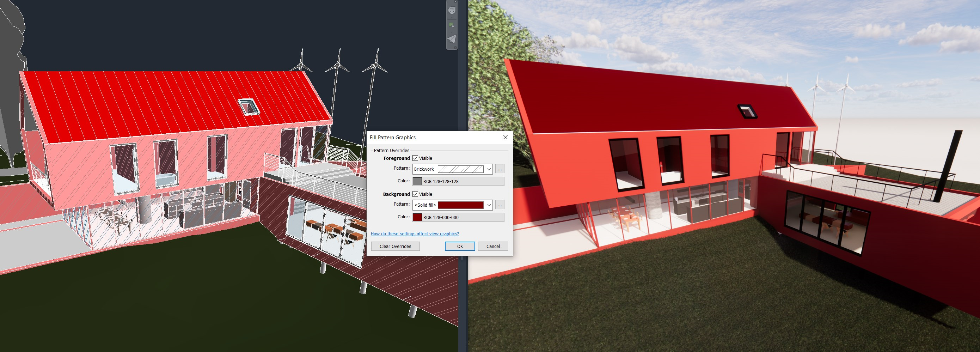Expand the dropdown arrow under the green cube icon
Viewport: 980px width, 352px height.
coord(452,32)
